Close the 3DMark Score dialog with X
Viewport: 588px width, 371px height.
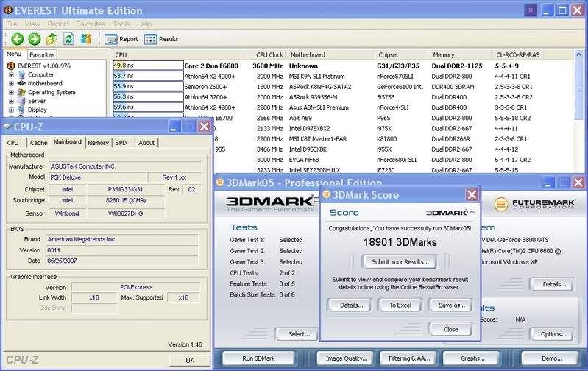pyautogui.click(x=472, y=194)
